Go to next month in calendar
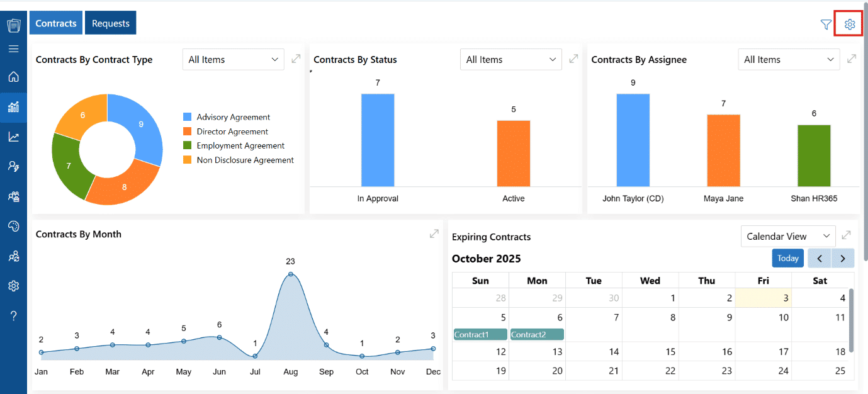This screenshot has height=394, width=868. [843, 258]
